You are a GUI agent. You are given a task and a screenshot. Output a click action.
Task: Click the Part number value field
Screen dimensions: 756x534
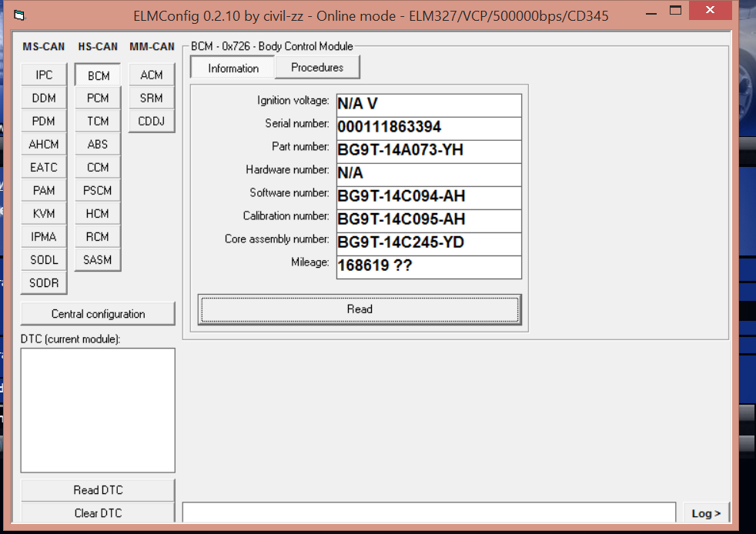point(429,151)
